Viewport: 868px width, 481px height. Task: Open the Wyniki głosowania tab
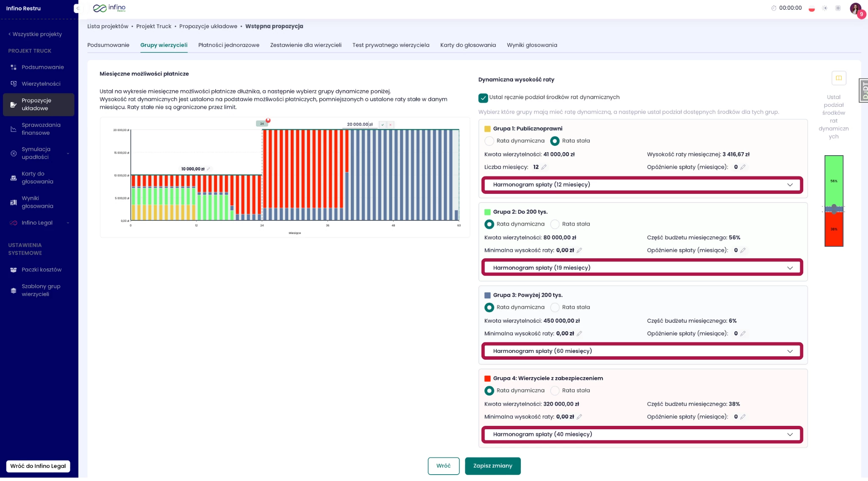531,45
